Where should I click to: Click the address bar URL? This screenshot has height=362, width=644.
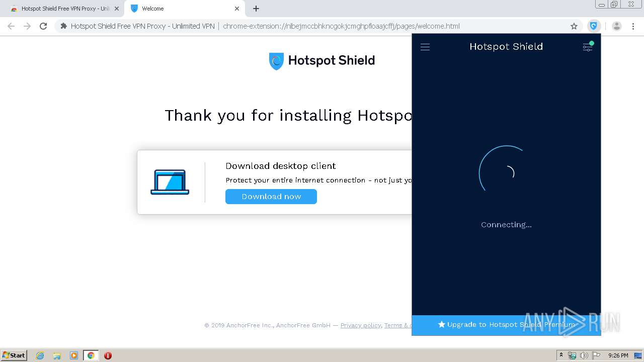coord(341,26)
